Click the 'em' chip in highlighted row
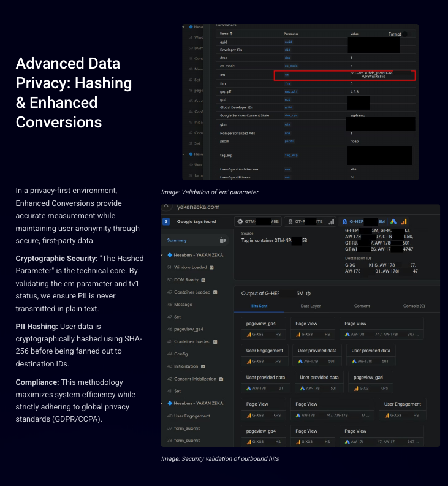The image size is (448, 486). [287, 75]
